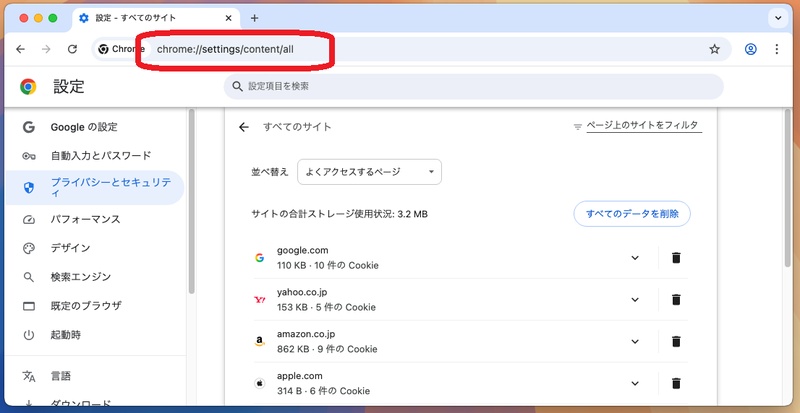Click the default browser window icon

tap(29, 306)
